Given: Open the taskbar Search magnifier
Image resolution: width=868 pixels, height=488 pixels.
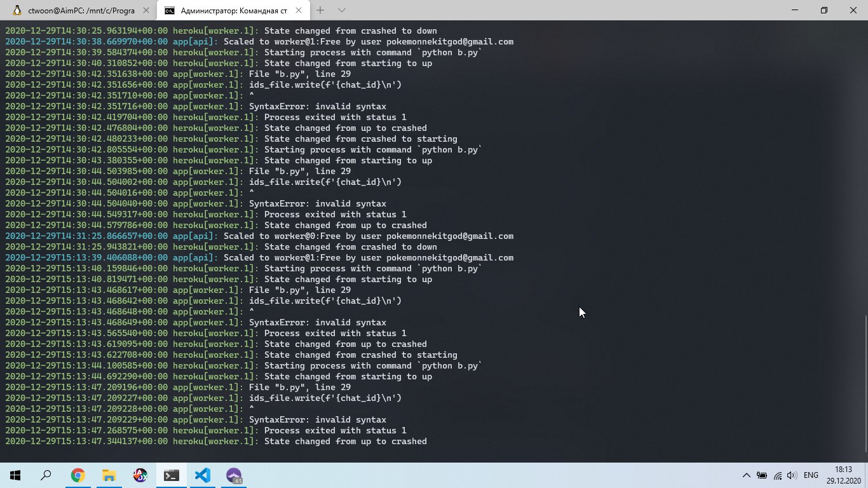Looking at the screenshot, I should click(46, 475).
